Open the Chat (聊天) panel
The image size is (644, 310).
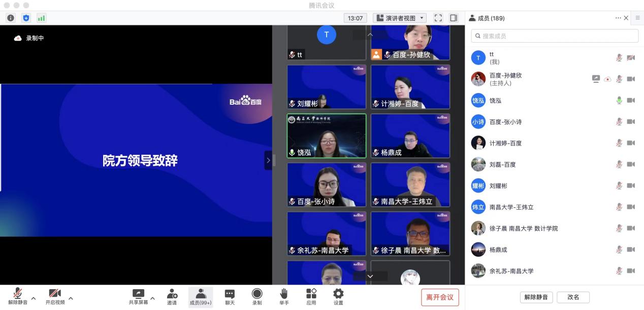pos(230,297)
